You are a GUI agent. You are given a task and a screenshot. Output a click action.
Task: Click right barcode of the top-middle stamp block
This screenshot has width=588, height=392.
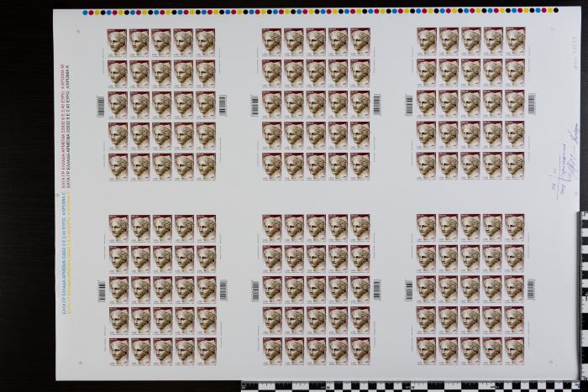377,105
